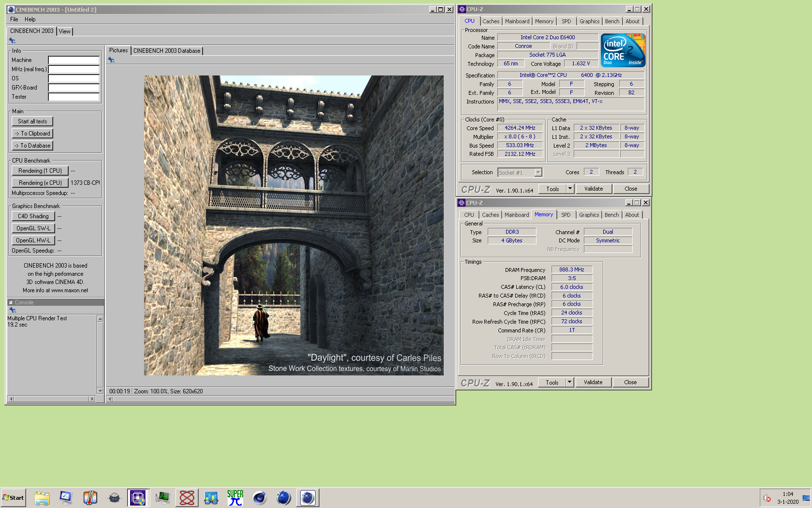
Task: Open SPD tab in lower CPU-Z window
Action: tap(566, 215)
